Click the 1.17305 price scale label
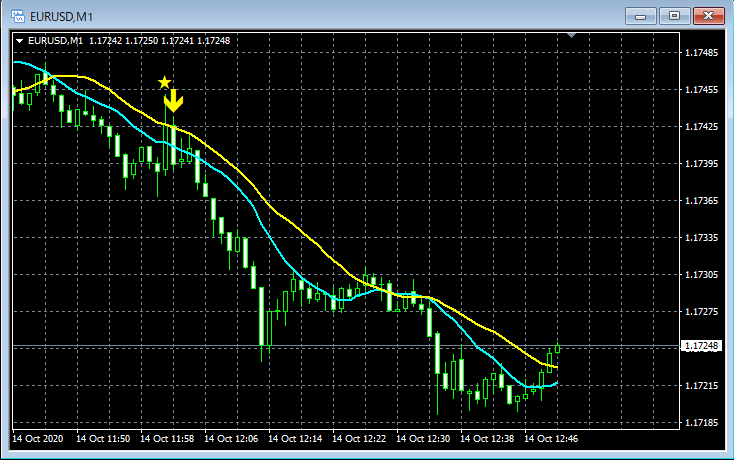This screenshot has height=460, width=734. [701, 275]
